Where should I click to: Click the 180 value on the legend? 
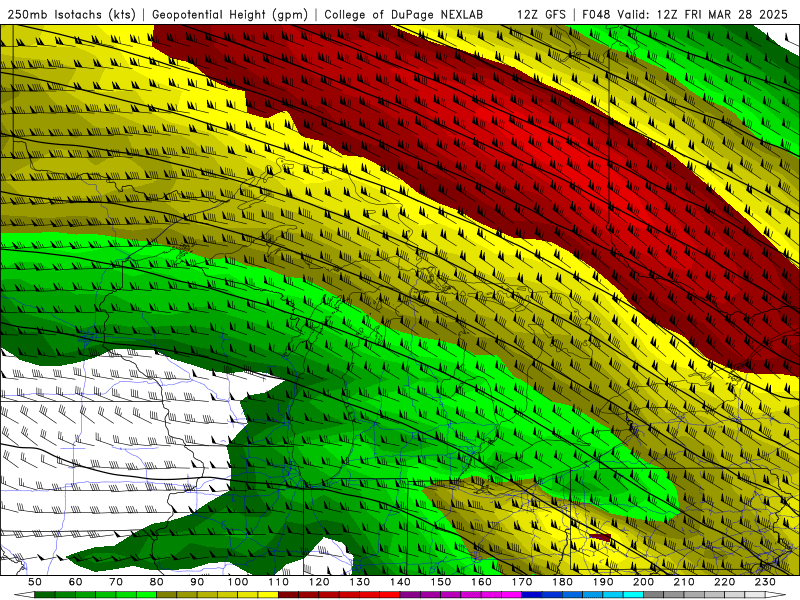click(562, 582)
